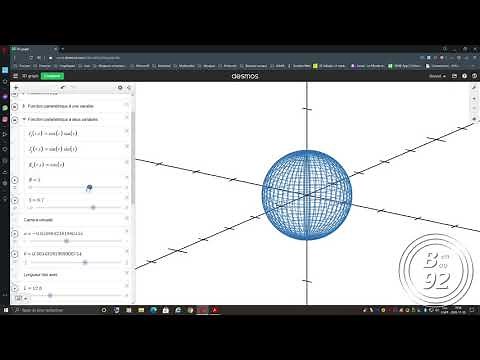Click the blue sphere in graph
480x360 pixels.
tap(307, 195)
